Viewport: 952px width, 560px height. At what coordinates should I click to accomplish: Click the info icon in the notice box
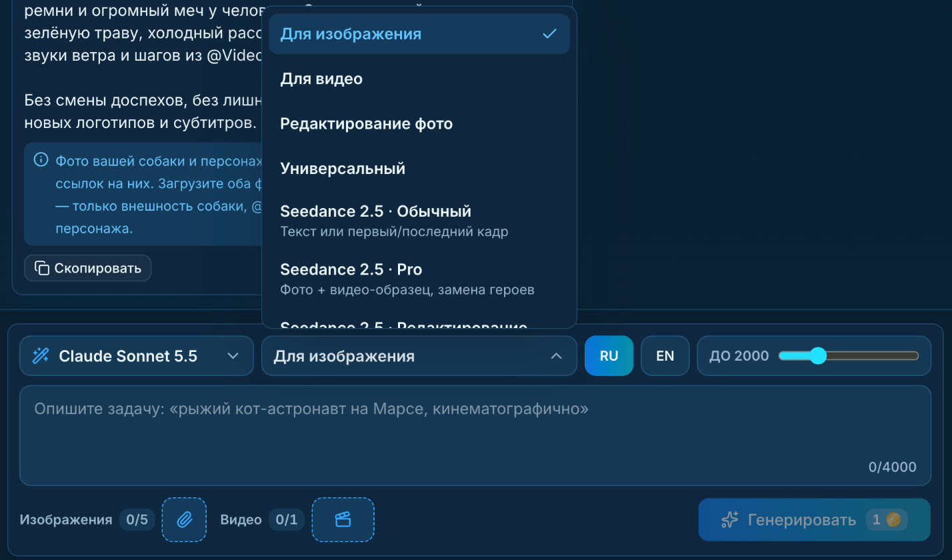pyautogui.click(x=41, y=160)
